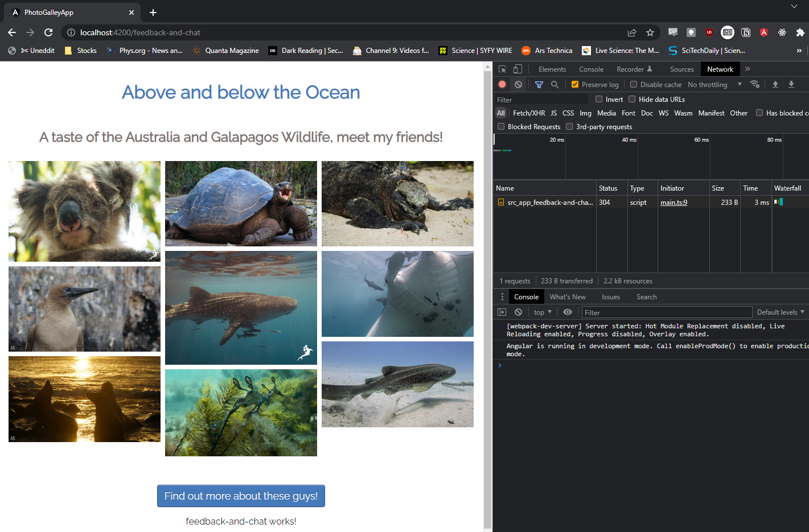
Task: Open the top JavaScript context dropdown
Action: pyautogui.click(x=543, y=312)
